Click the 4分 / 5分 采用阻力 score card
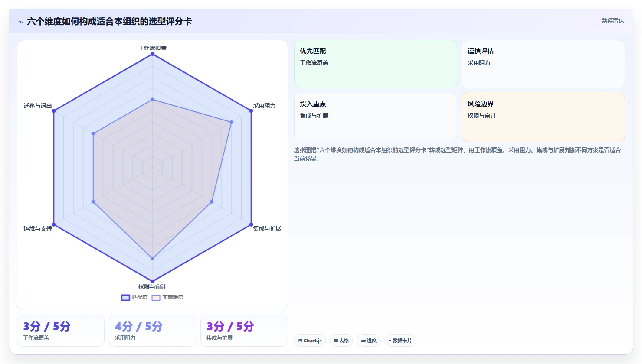 click(152, 331)
